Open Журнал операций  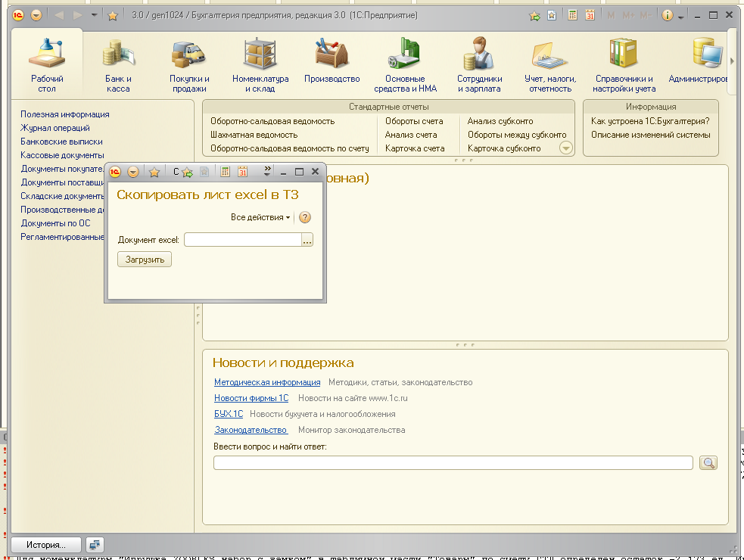click(55, 128)
